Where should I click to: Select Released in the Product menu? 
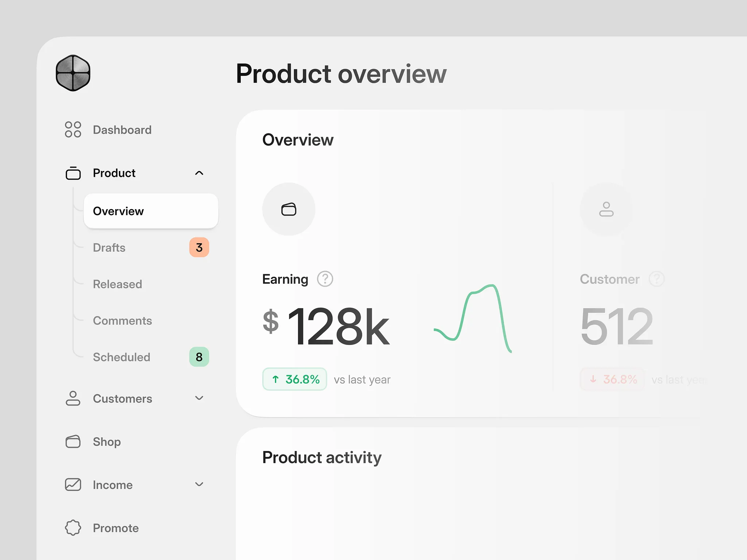click(x=117, y=284)
